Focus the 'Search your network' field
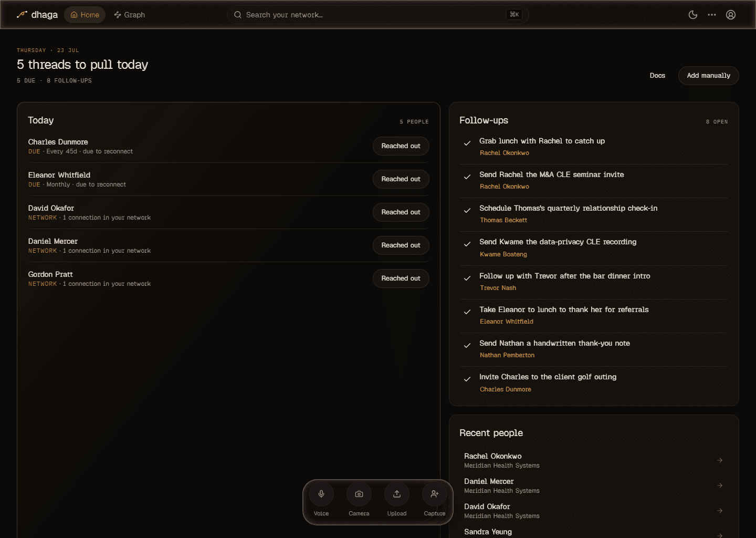This screenshot has height=538, width=756. click(377, 15)
